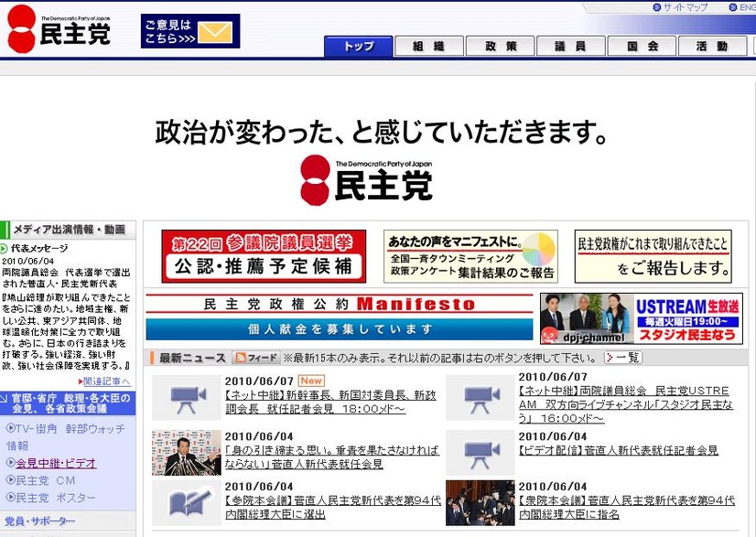756x537 pixels.
Task: Open 参院本会議 第94代内閣総理大臣に選出 link
Action: pos(332,507)
